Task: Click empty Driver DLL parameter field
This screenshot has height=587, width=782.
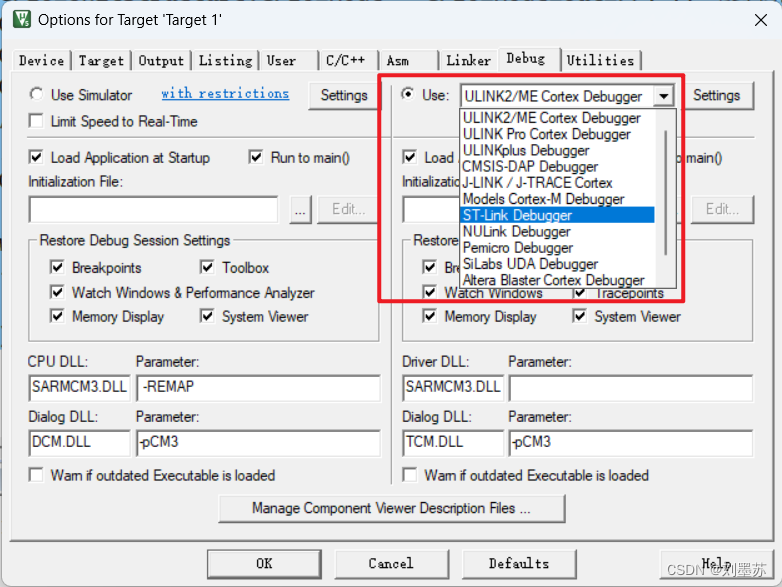Action: [x=631, y=388]
